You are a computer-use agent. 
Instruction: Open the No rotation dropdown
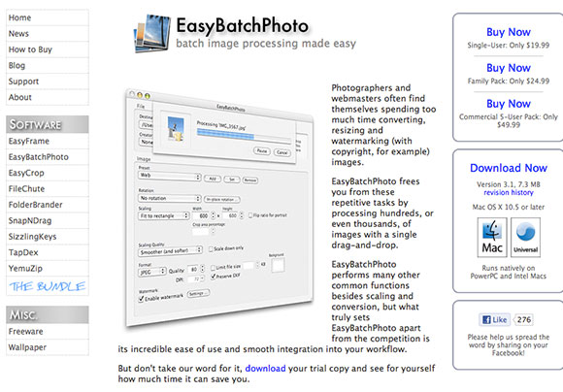170,198
